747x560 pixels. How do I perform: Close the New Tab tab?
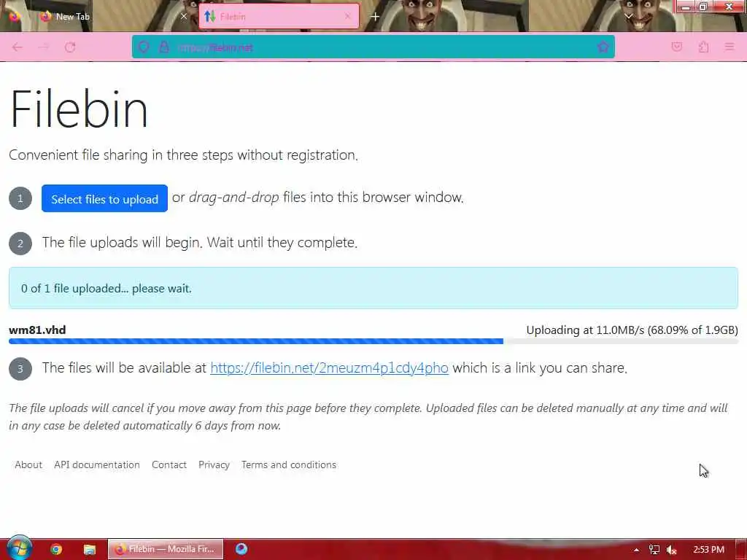point(183,16)
